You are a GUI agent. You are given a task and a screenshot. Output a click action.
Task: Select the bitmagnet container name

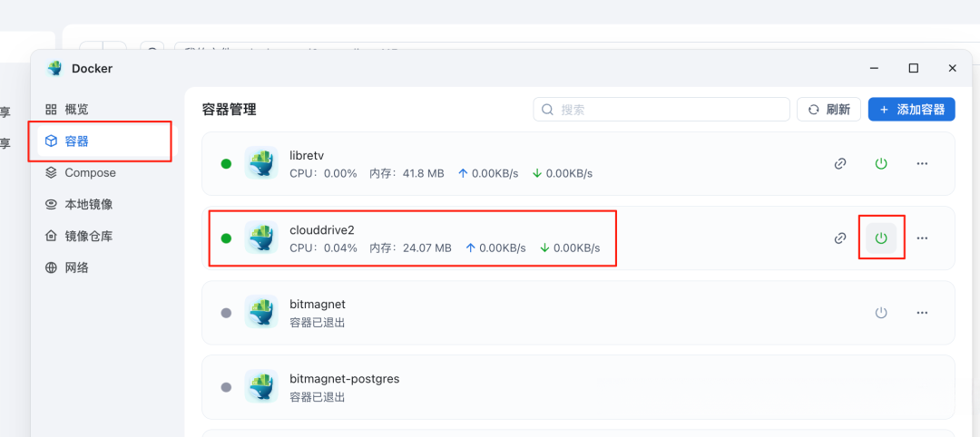point(318,304)
